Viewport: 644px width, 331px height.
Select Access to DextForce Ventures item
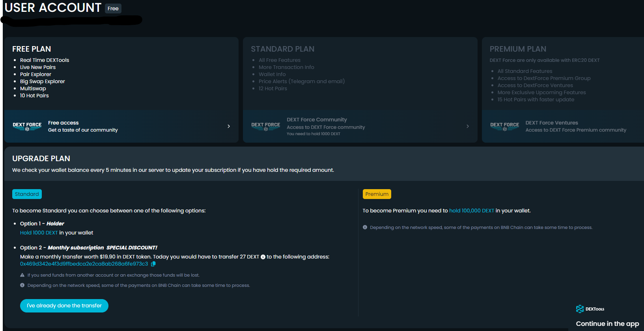click(535, 86)
